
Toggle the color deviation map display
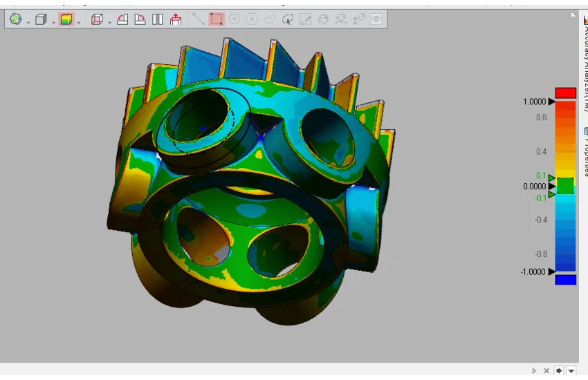pos(66,19)
